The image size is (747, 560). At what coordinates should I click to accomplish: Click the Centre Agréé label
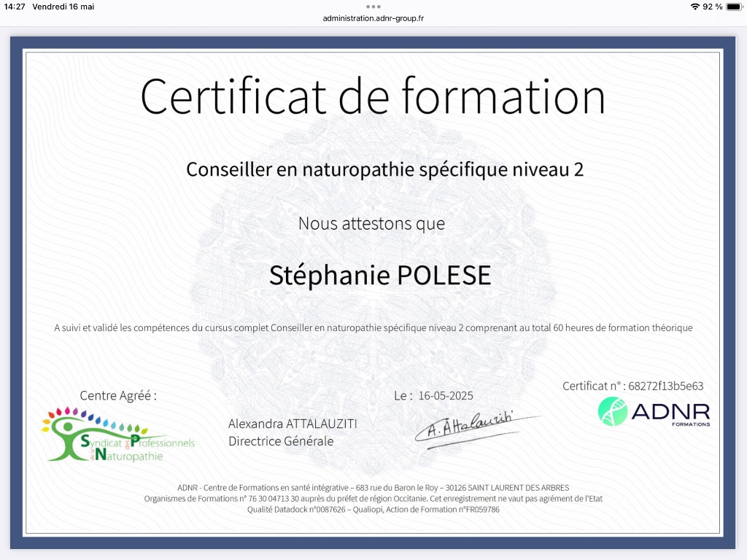(117, 395)
